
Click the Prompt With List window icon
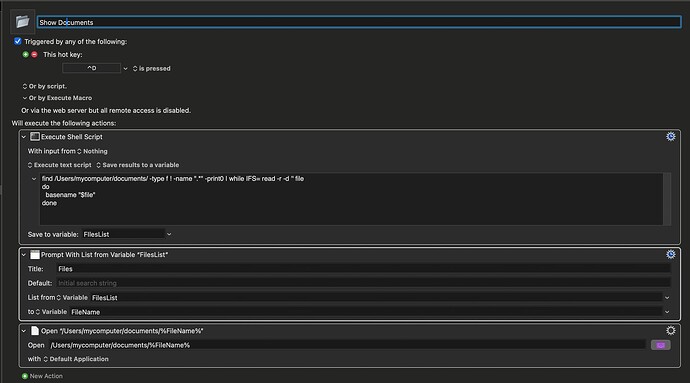[35, 254]
